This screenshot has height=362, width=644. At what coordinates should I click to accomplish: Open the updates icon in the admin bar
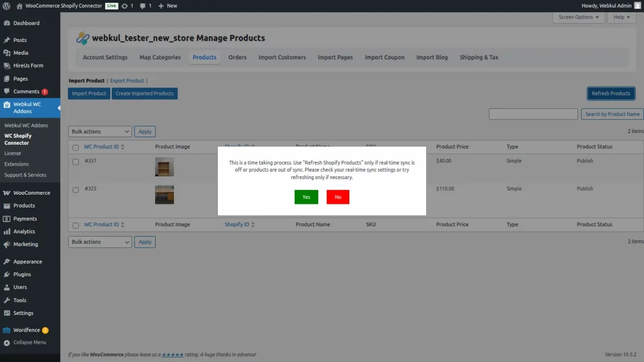[x=124, y=6]
